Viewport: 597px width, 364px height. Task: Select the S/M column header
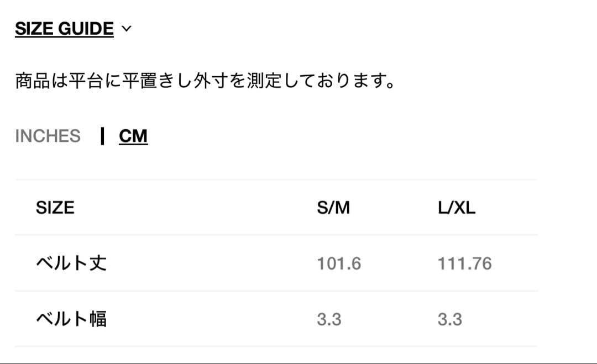(x=333, y=208)
